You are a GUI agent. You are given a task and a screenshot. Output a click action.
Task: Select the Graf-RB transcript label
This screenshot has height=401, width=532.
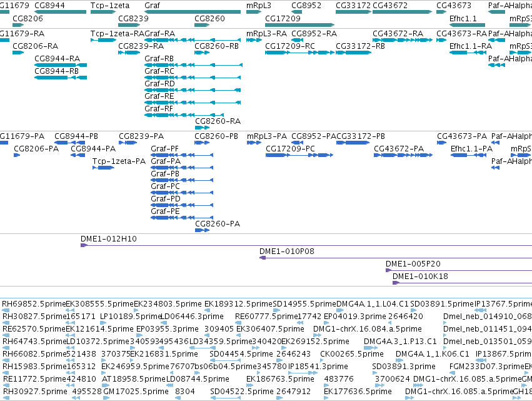click(159, 59)
